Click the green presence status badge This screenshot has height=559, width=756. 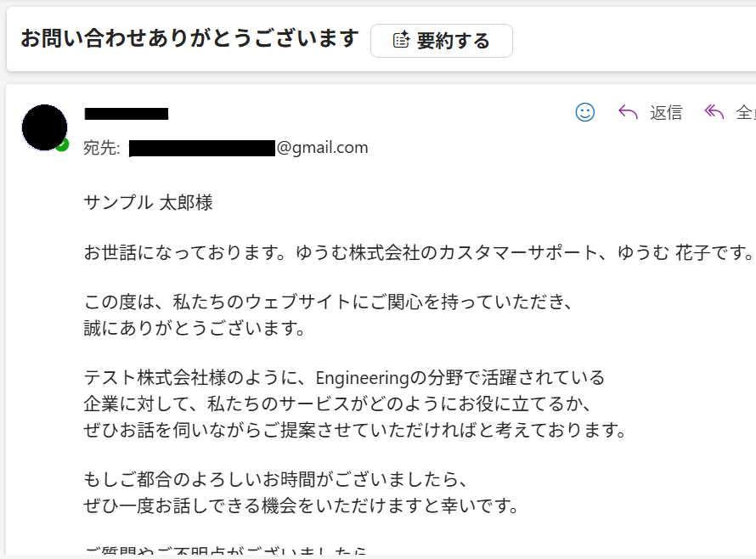[62, 145]
